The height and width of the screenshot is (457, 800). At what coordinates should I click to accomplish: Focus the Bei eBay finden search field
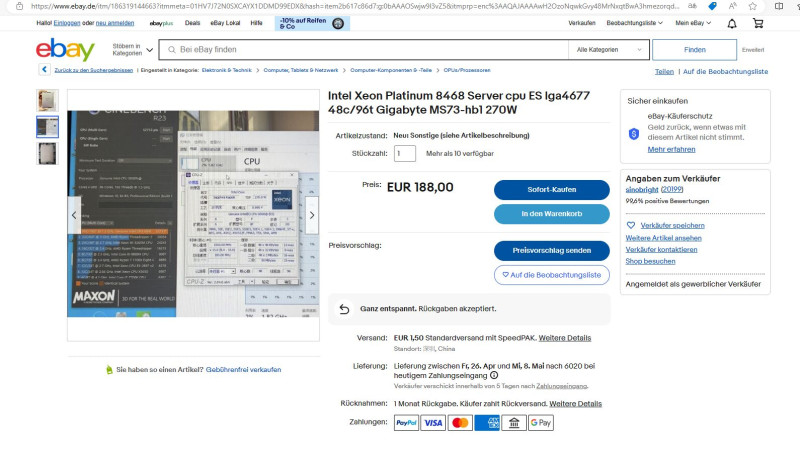click(364, 50)
